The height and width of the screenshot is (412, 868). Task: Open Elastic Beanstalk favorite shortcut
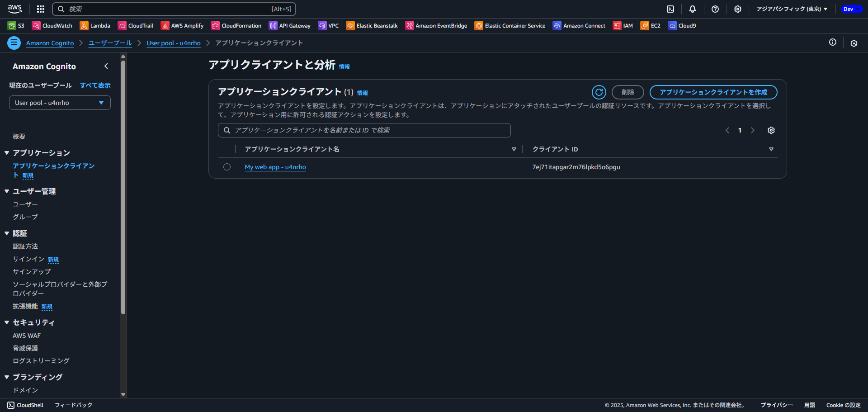click(372, 26)
